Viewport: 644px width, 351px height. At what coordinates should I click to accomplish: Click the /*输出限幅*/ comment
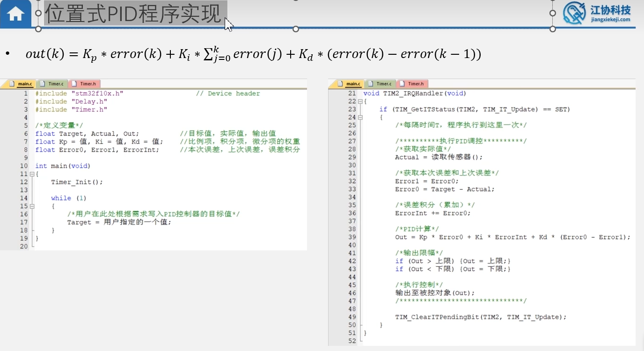(419, 253)
